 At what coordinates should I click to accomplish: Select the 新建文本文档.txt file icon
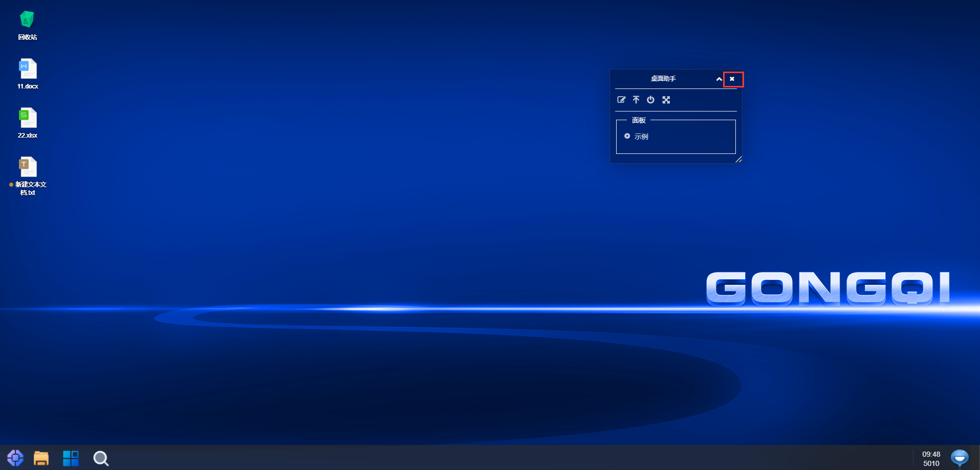(x=28, y=167)
